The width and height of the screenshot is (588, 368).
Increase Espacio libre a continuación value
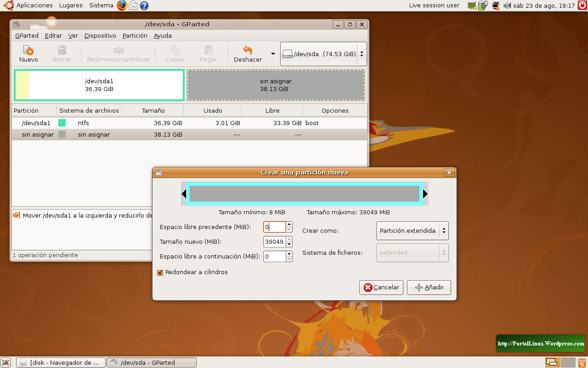pos(289,254)
